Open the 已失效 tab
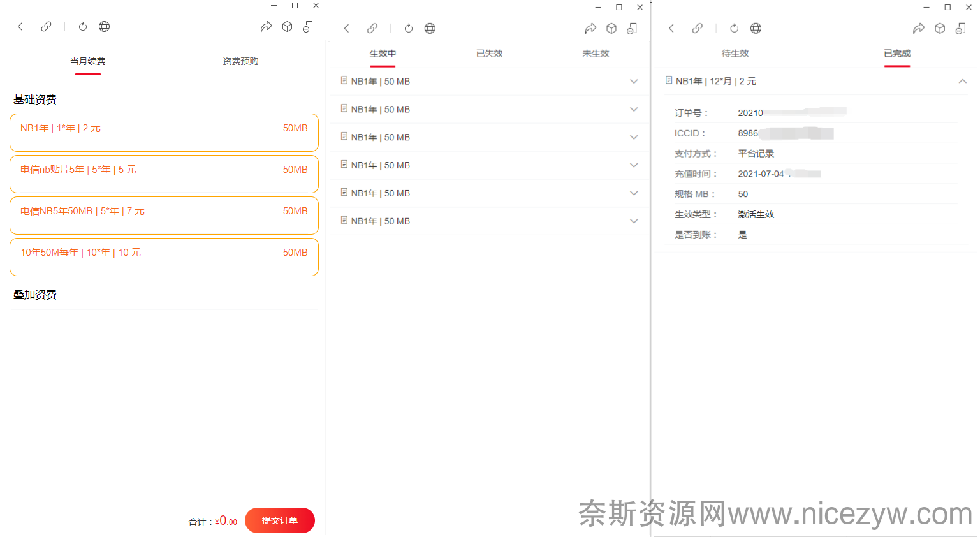Screen dimensions: 980x537 pyautogui.click(x=489, y=54)
